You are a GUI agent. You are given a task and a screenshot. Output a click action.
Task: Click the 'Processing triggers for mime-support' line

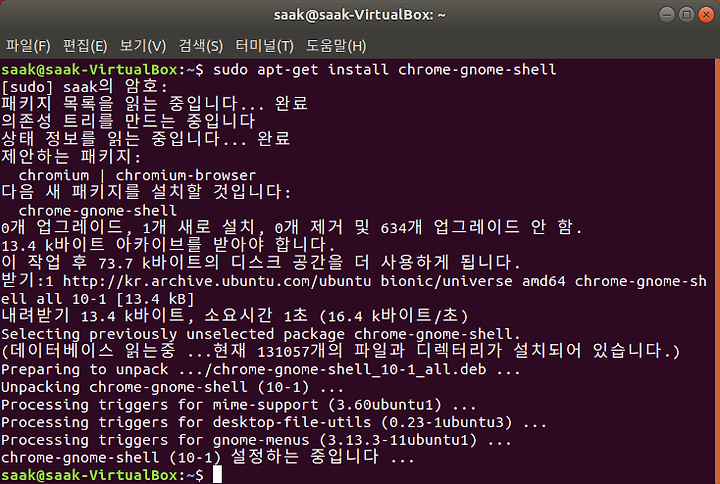238,405
